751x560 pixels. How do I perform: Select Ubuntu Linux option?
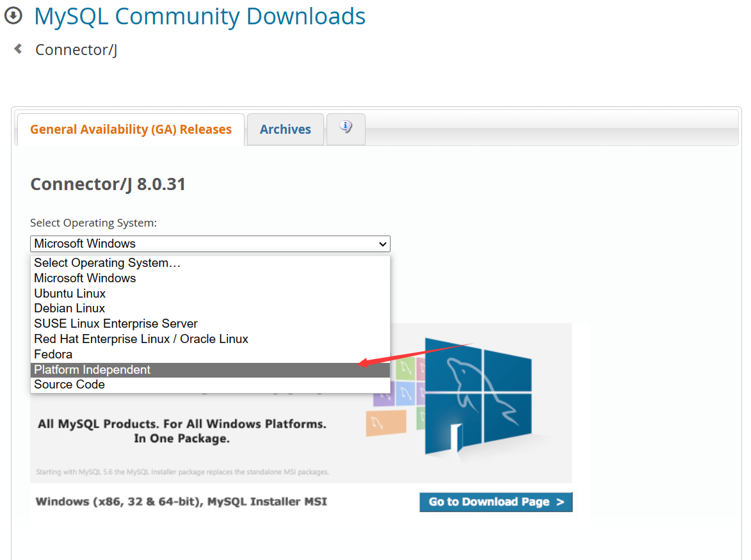(210, 293)
